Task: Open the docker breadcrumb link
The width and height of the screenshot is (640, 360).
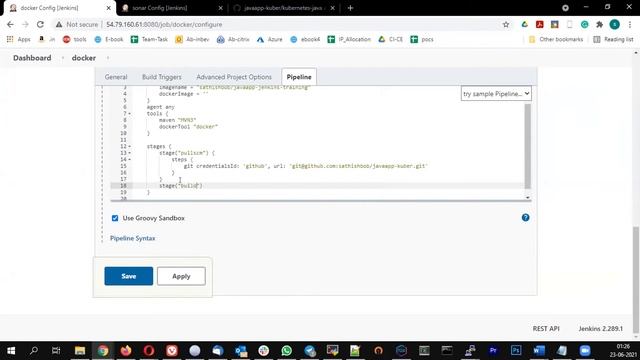Action: click(x=84, y=58)
